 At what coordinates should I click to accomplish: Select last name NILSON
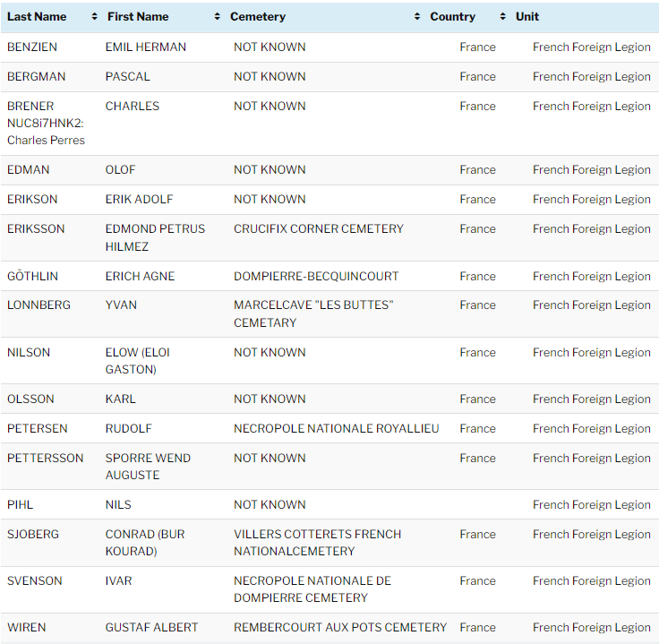click(x=29, y=352)
